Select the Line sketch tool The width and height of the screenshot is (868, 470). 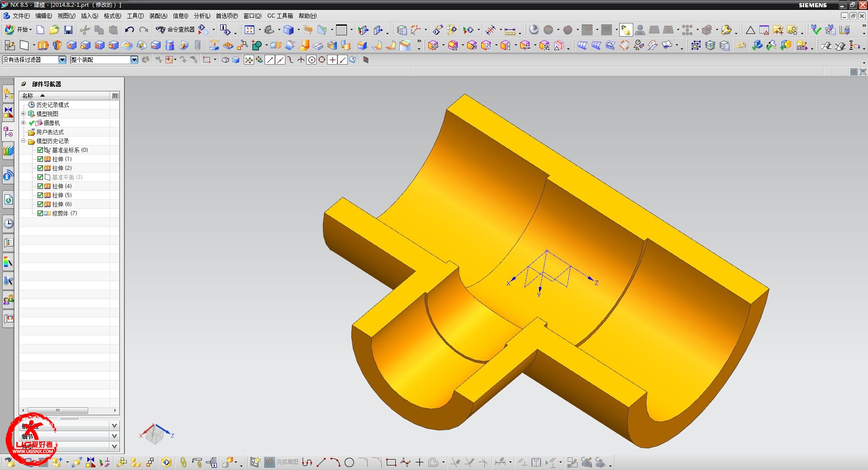(321, 462)
